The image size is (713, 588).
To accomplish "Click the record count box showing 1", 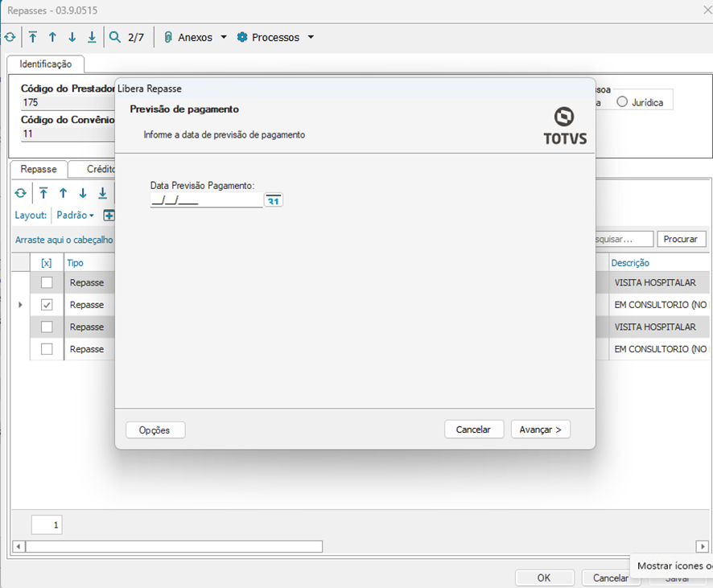I will point(47,524).
